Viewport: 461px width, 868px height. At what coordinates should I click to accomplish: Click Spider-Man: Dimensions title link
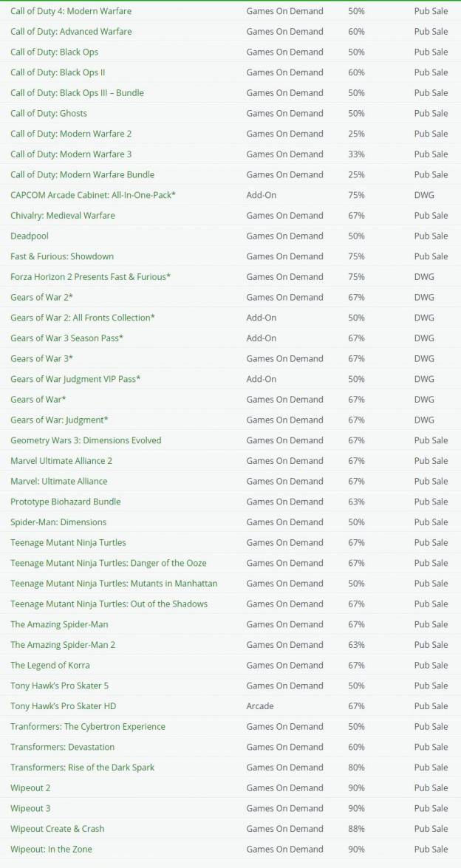[x=58, y=522]
